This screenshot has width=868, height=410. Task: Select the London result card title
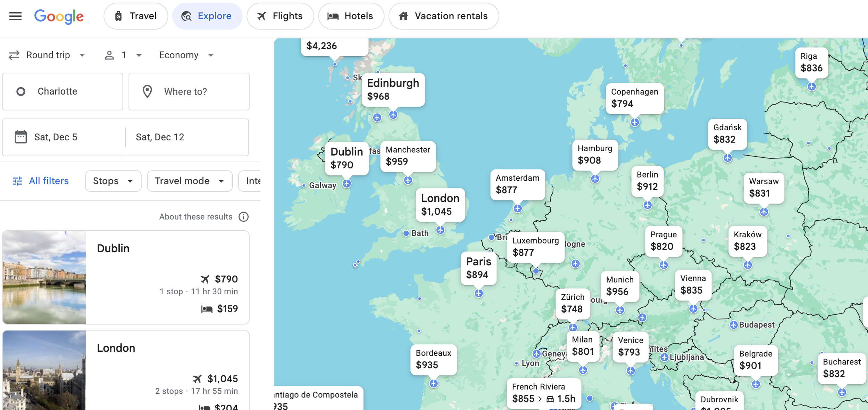(x=116, y=348)
